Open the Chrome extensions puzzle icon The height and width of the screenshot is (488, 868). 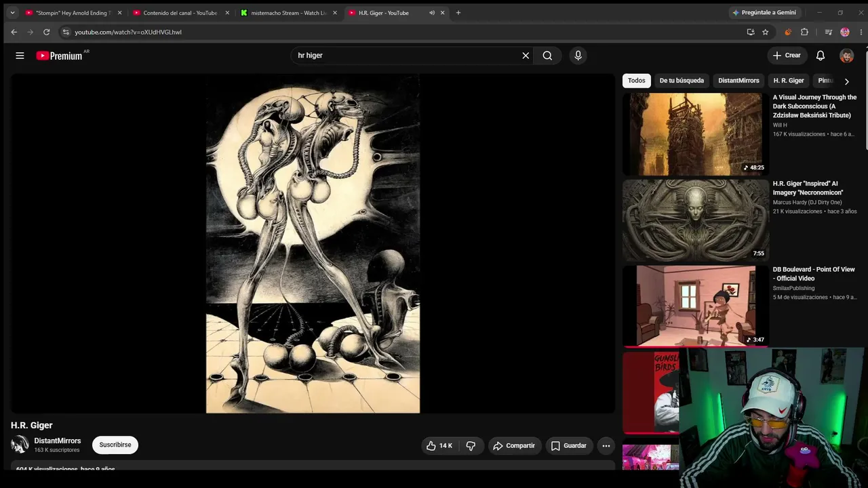point(804,32)
